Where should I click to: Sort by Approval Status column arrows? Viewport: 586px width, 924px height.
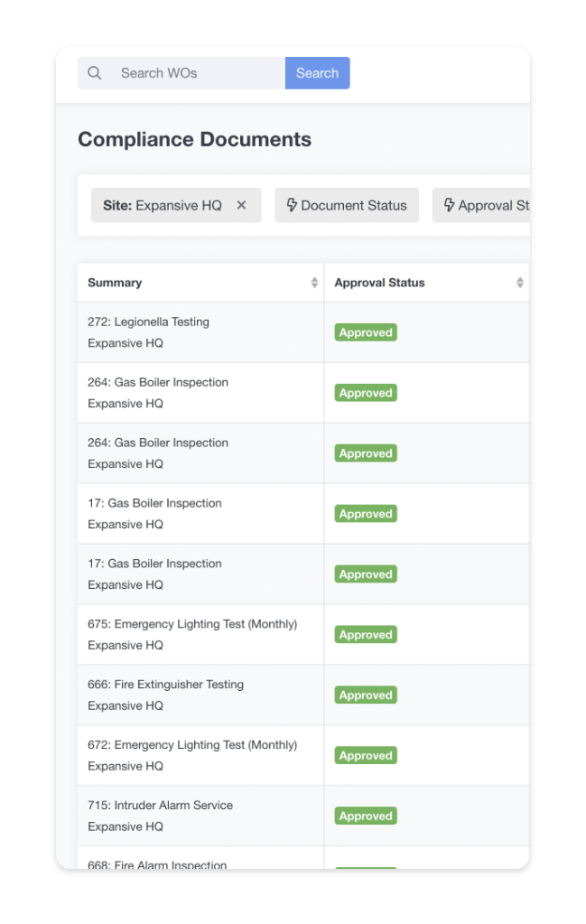click(x=520, y=283)
